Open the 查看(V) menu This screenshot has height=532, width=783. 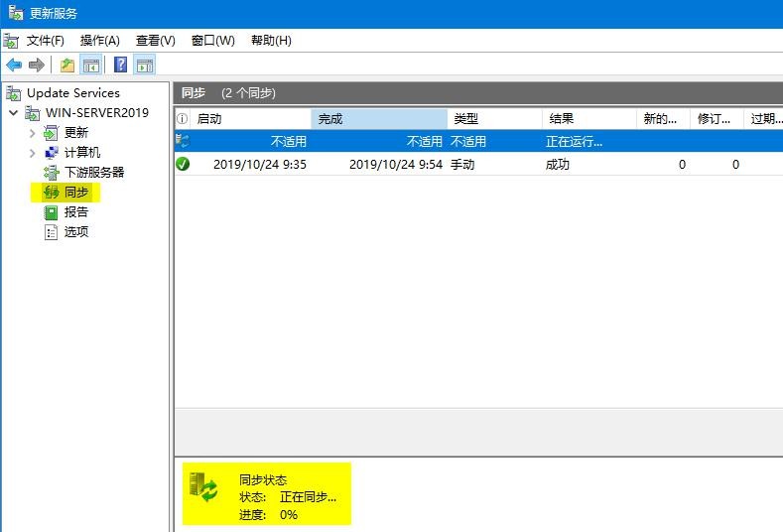[155, 41]
